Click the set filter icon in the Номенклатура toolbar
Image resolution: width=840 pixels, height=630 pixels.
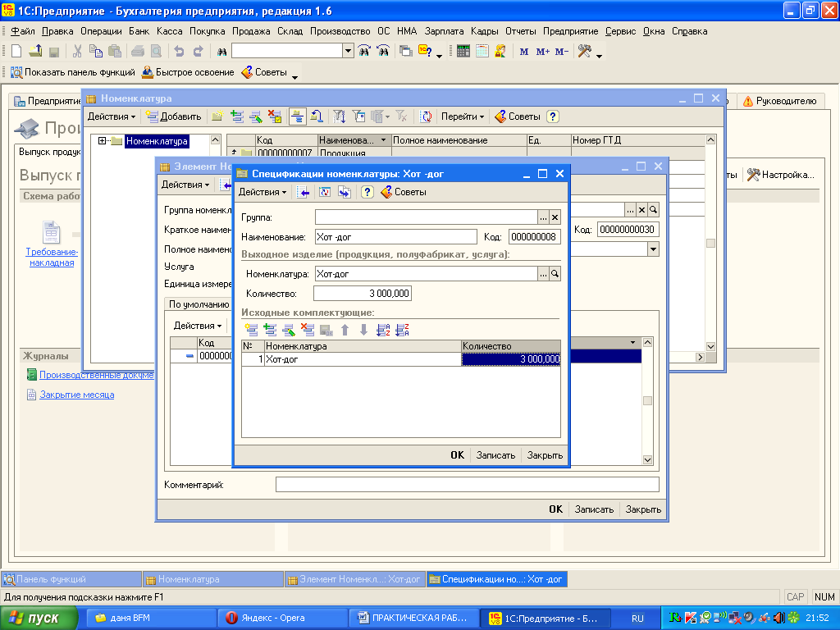339,116
